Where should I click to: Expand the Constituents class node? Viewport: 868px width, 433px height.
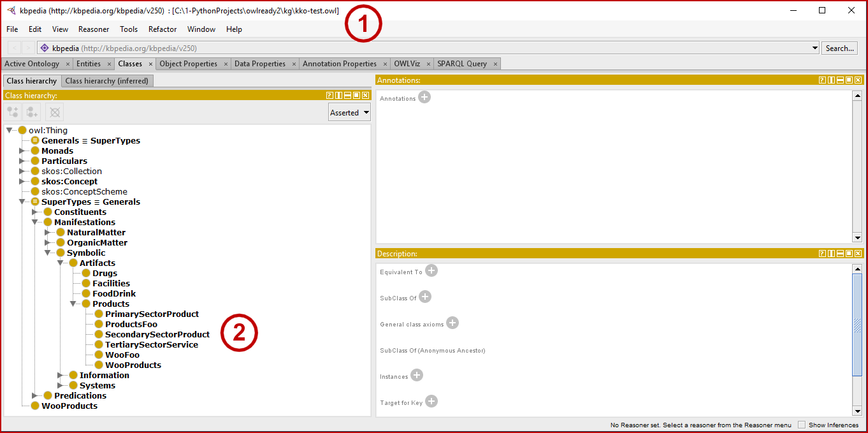(x=35, y=212)
